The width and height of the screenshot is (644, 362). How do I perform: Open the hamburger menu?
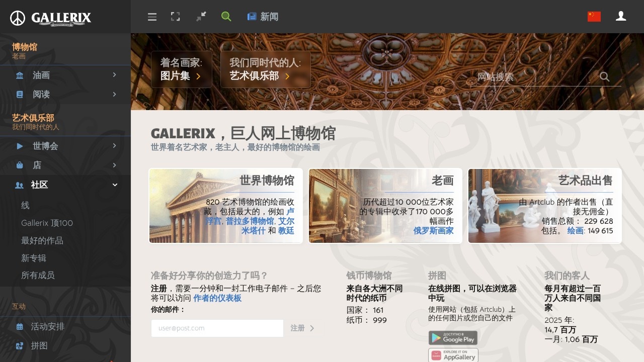tap(152, 17)
